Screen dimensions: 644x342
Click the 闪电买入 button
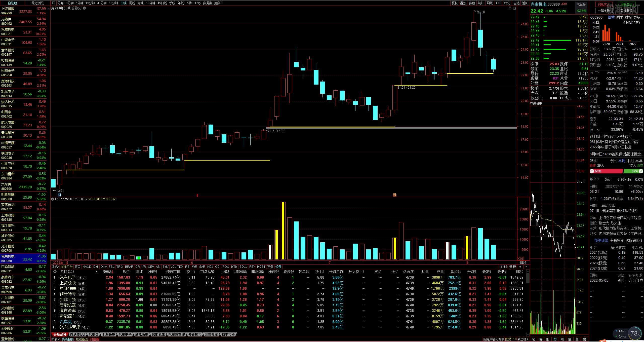(604, 5)
